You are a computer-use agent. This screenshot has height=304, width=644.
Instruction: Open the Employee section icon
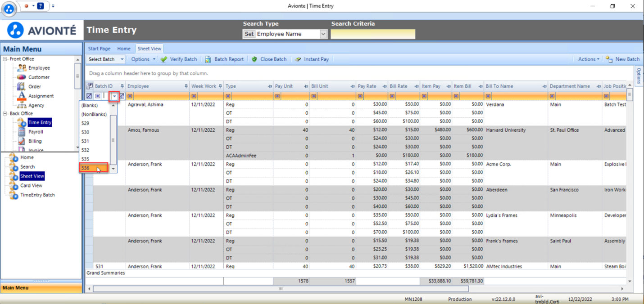click(x=22, y=68)
